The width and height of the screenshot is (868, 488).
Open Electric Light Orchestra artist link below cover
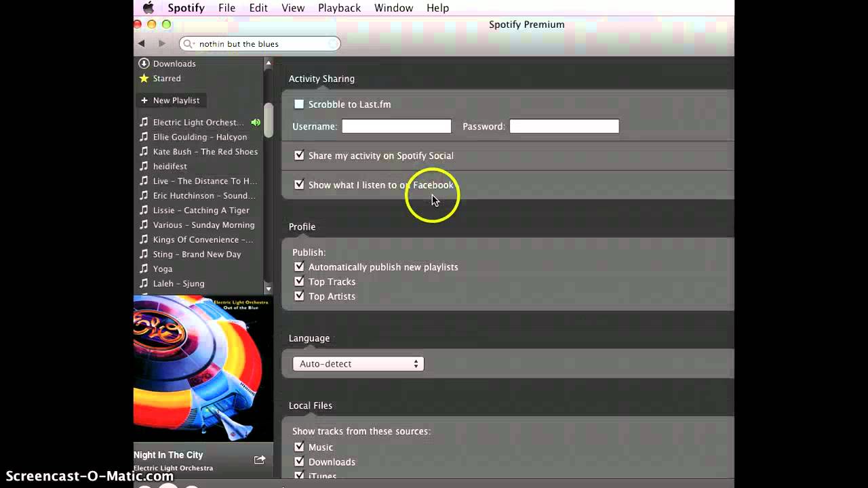coord(173,468)
